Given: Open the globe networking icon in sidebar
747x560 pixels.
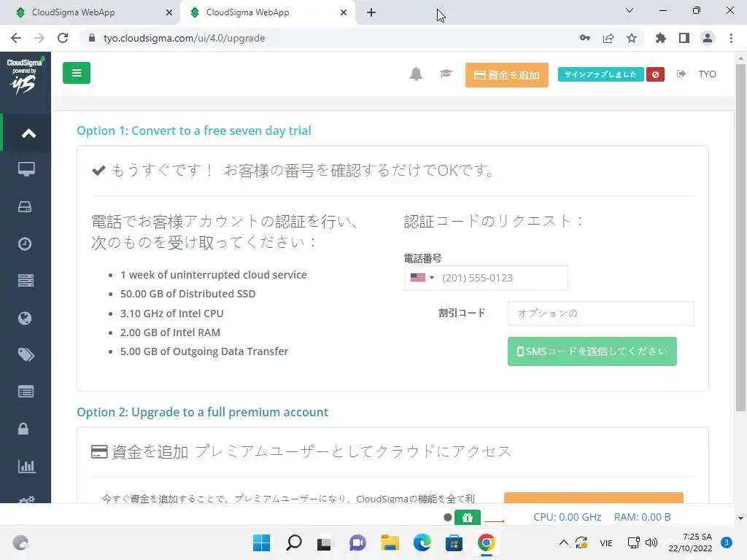Looking at the screenshot, I should pyautogui.click(x=25, y=318).
